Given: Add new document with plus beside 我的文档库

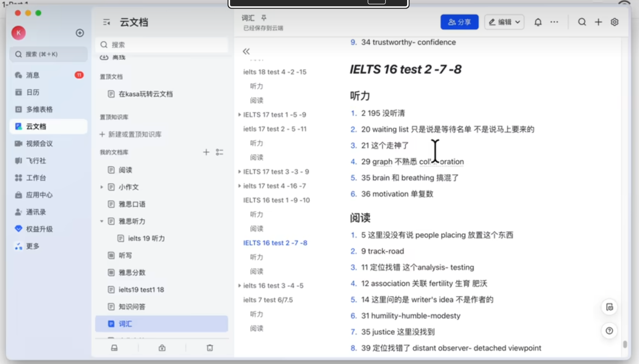Looking at the screenshot, I should [x=206, y=152].
